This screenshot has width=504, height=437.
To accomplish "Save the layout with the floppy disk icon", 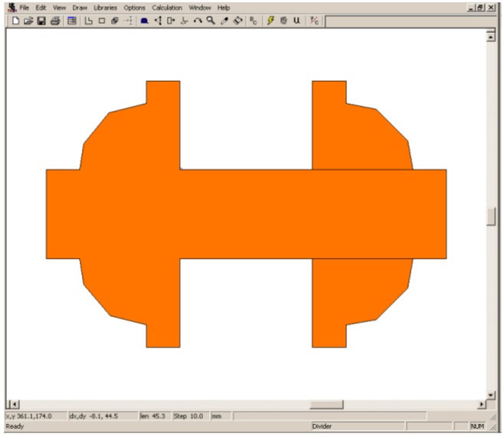I will [x=41, y=21].
